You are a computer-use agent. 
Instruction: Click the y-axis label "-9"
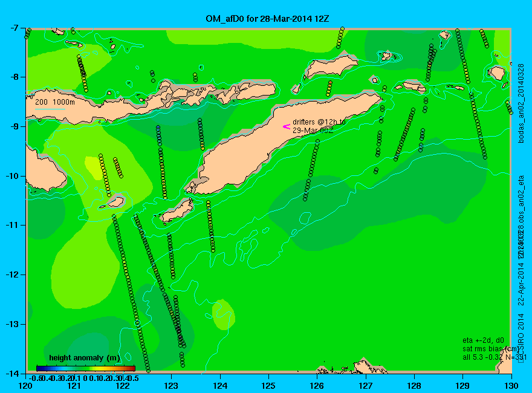click(x=15, y=126)
